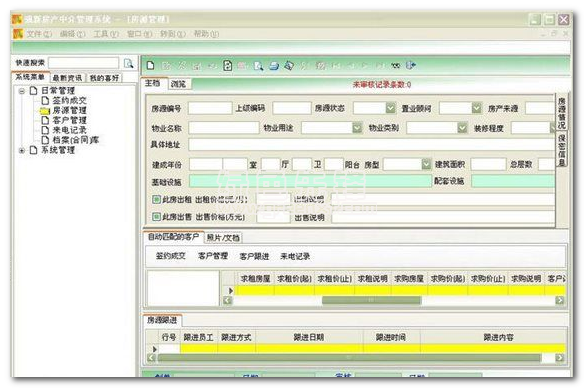Click the last-record navigation toolbar icon
Viewport: 584px width, 388px height.
[380, 66]
